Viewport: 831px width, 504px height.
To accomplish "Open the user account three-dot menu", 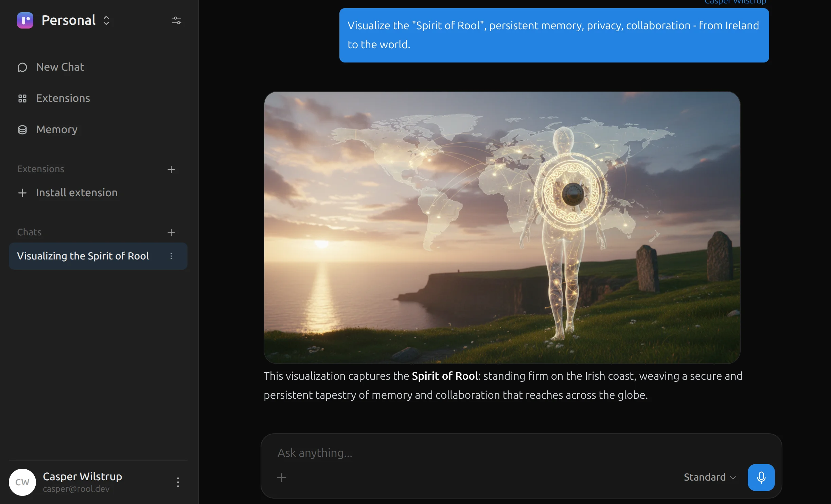I will [178, 482].
